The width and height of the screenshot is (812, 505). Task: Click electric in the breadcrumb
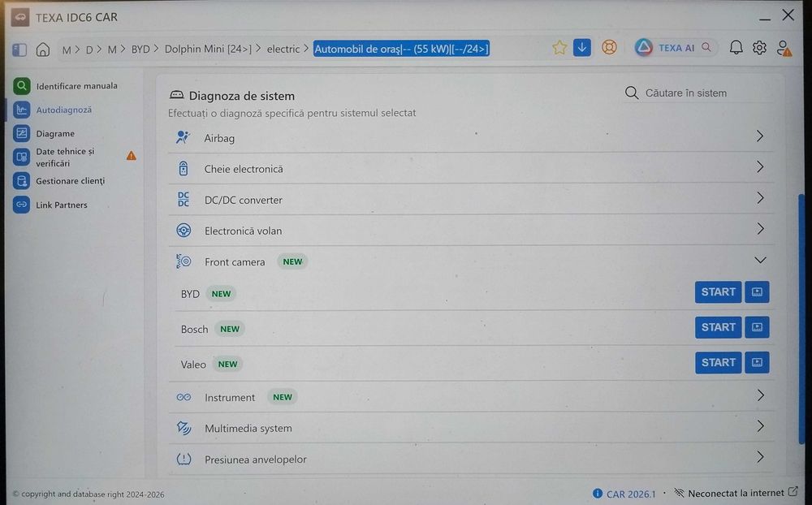[x=283, y=50]
